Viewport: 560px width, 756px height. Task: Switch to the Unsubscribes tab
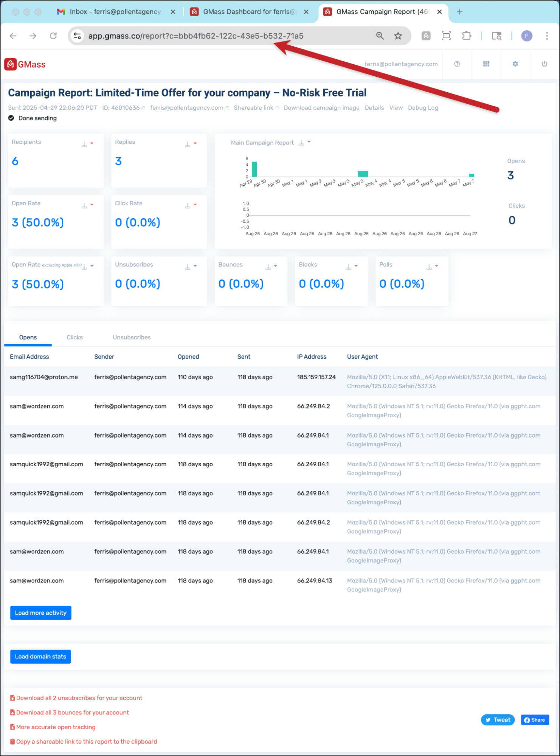click(x=132, y=337)
